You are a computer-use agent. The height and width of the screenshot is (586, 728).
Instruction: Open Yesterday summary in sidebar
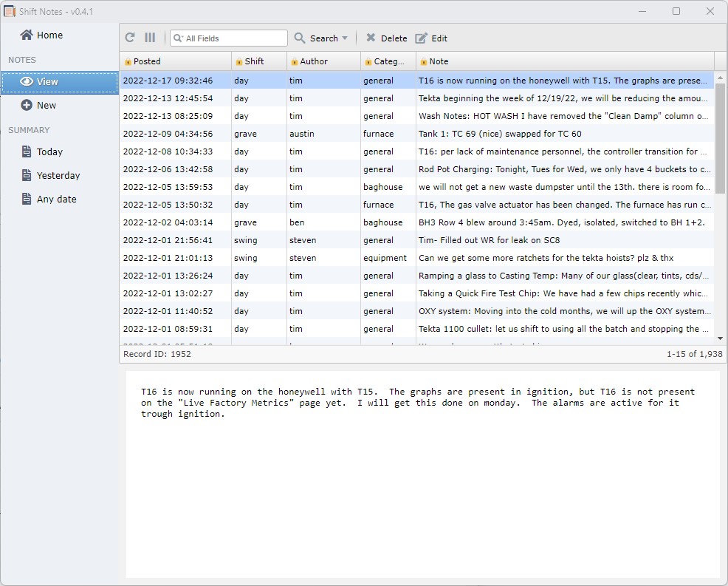pyautogui.click(x=58, y=175)
